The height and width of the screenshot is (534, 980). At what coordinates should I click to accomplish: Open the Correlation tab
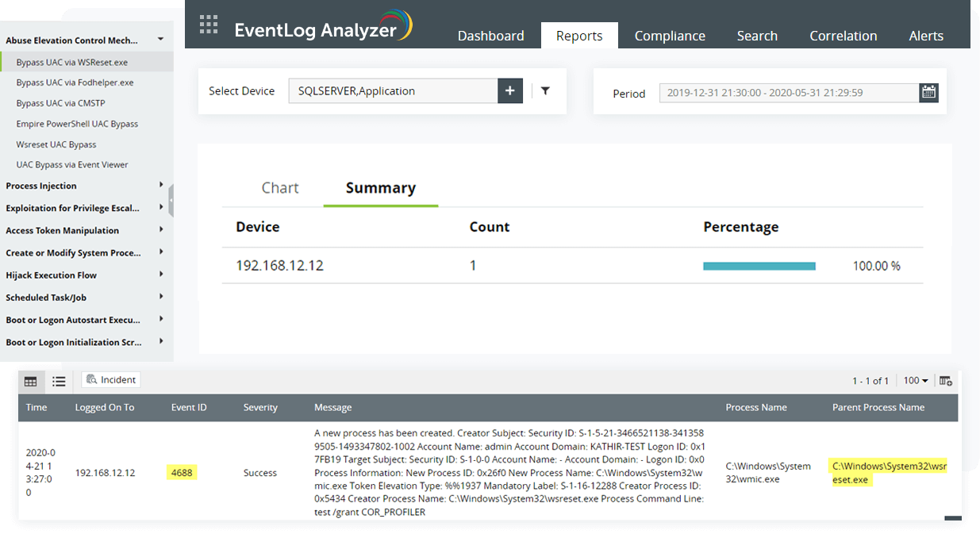tap(844, 36)
